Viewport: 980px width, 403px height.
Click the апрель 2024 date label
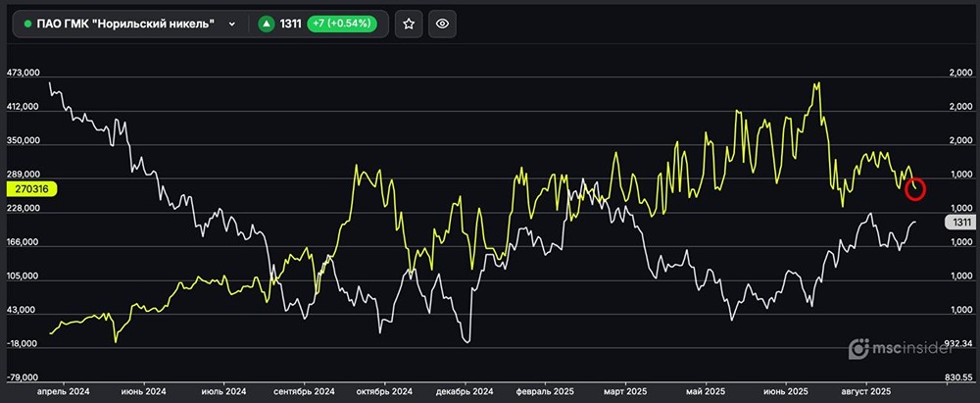tap(64, 391)
